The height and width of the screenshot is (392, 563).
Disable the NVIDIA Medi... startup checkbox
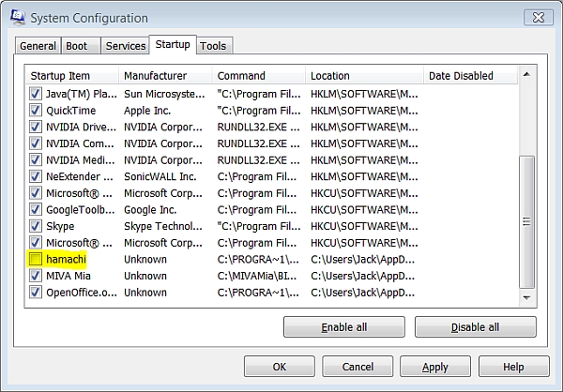[36, 159]
